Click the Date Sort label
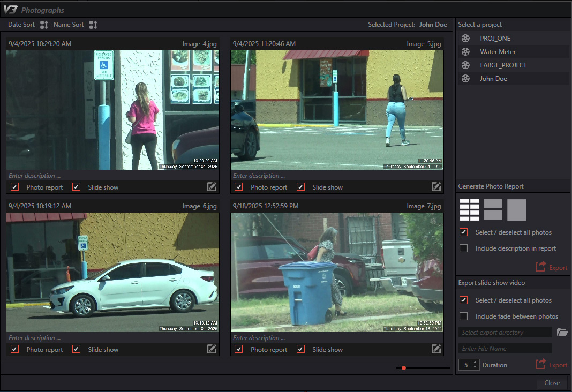Viewport: 572px width, 392px height. pos(21,25)
